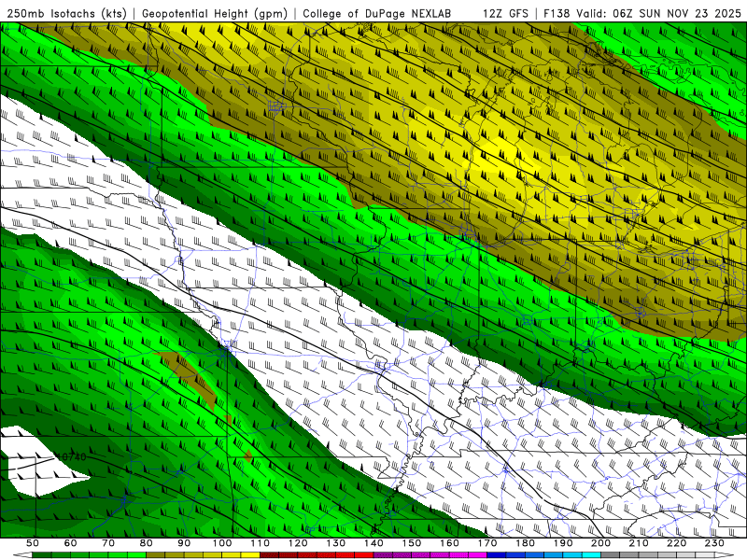The image size is (747, 560).
Task: Click the darkest green swatch starting the colorbar
Action: coord(41,555)
